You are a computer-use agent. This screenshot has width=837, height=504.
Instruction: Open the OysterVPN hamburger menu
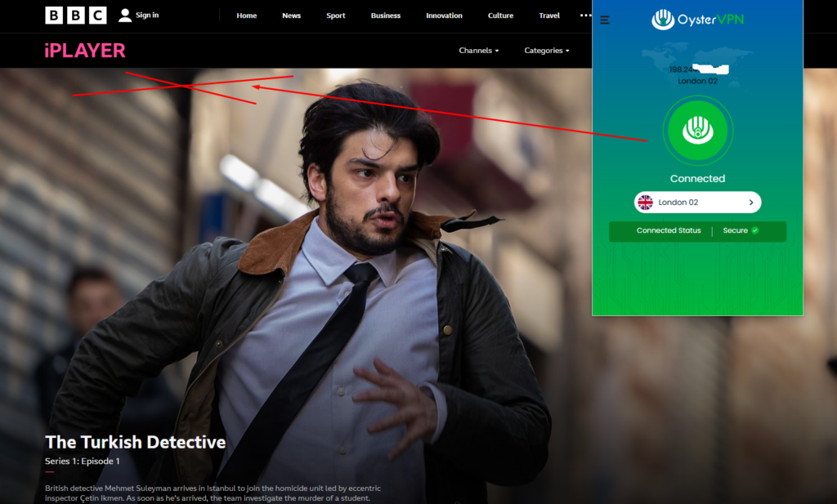pos(605,20)
